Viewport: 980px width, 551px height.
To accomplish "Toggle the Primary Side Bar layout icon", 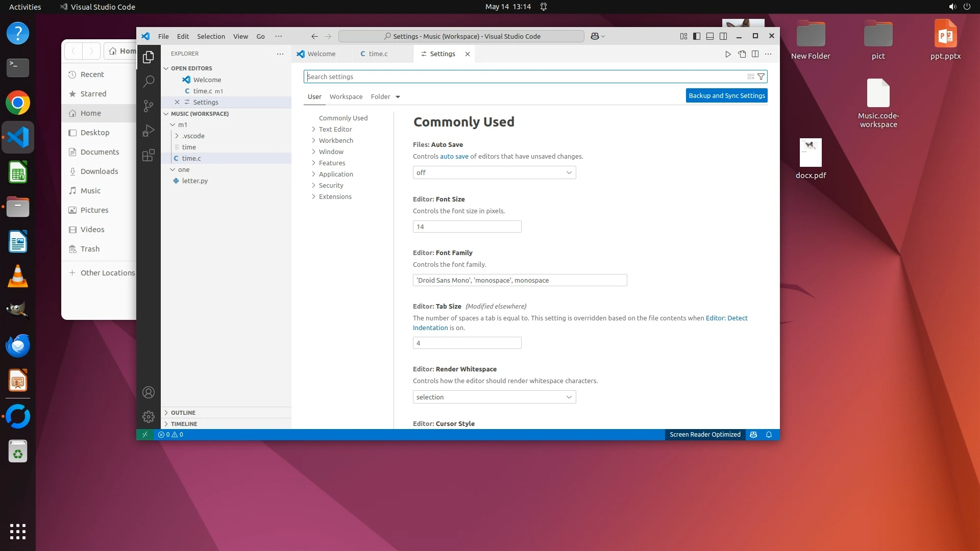I will 697,36.
